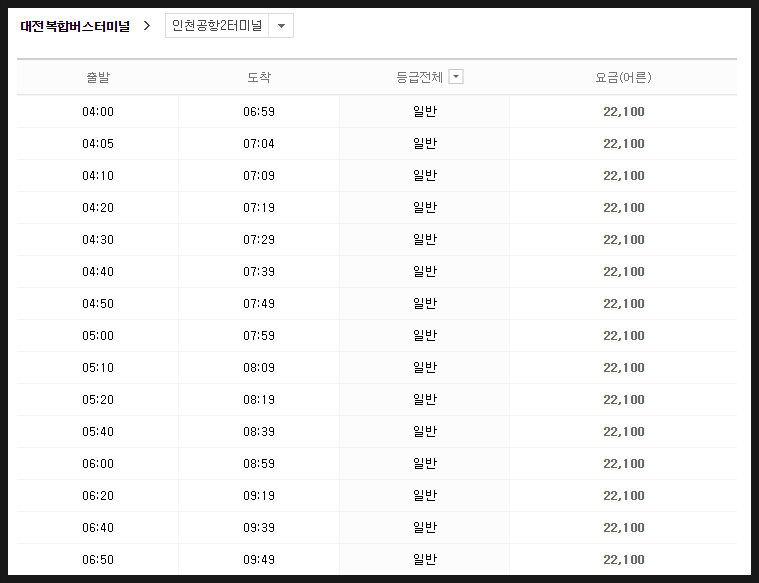Click 일반 grade in the 04:30 row
Image resolution: width=759 pixels, height=583 pixels.
point(425,239)
